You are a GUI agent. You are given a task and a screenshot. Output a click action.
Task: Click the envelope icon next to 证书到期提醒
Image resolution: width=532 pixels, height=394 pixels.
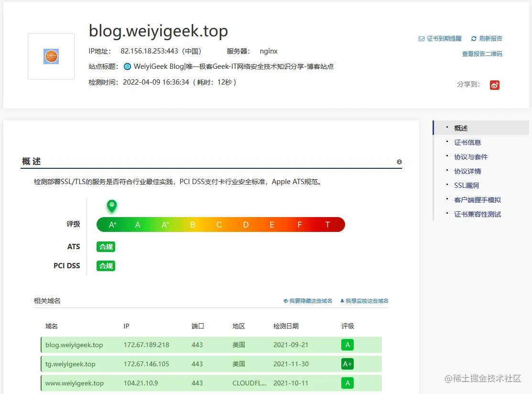422,38
